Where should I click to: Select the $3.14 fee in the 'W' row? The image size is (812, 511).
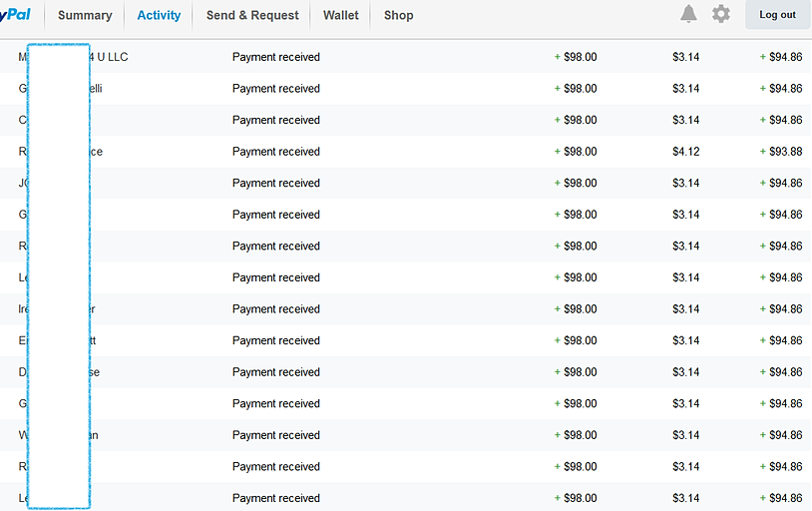tap(686, 435)
